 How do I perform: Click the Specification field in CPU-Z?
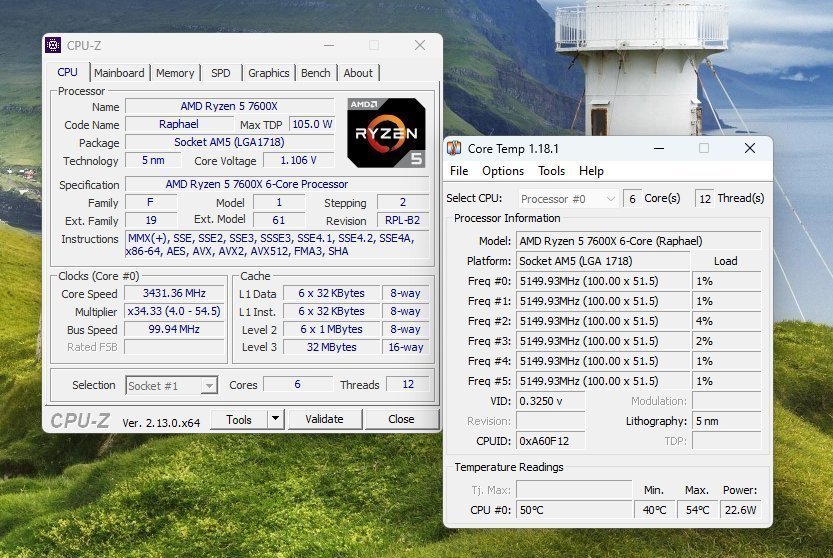277,184
